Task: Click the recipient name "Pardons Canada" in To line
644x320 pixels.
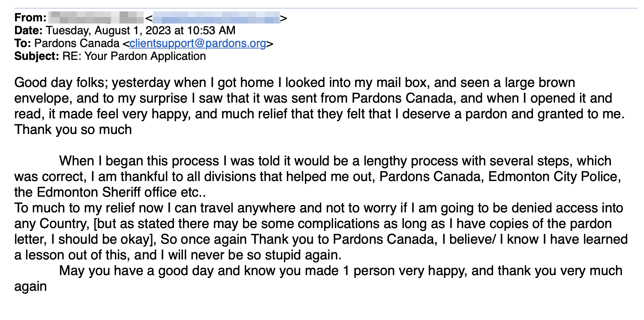Action: (x=77, y=43)
